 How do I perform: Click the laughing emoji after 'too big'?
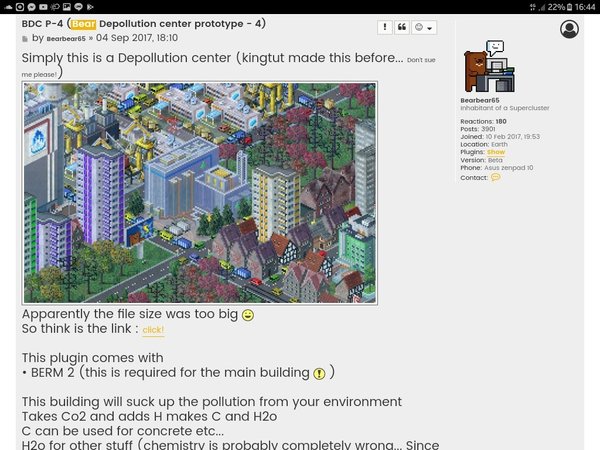(248, 315)
